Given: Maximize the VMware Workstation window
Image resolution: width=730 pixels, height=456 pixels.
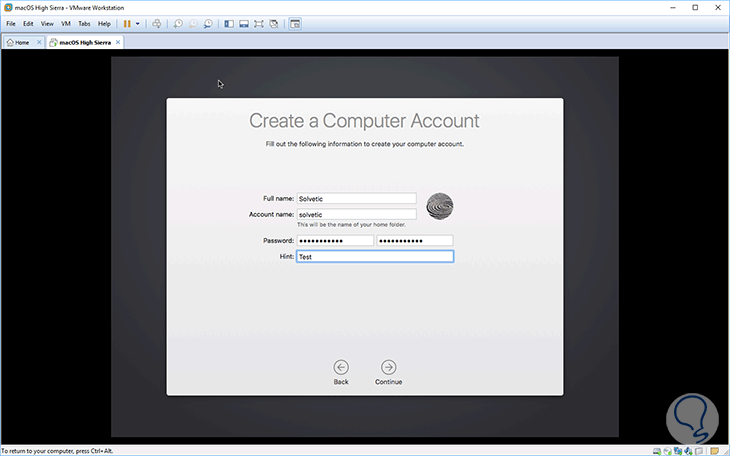Looking at the screenshot, I should coord(695,7).
